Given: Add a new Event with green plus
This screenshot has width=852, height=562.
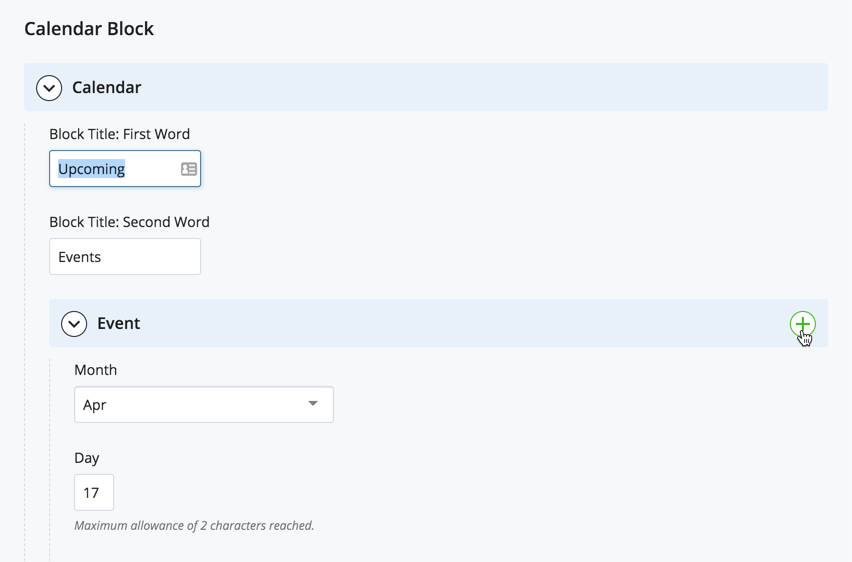Looking at the screenshot, I should click(x=803, y=324).
